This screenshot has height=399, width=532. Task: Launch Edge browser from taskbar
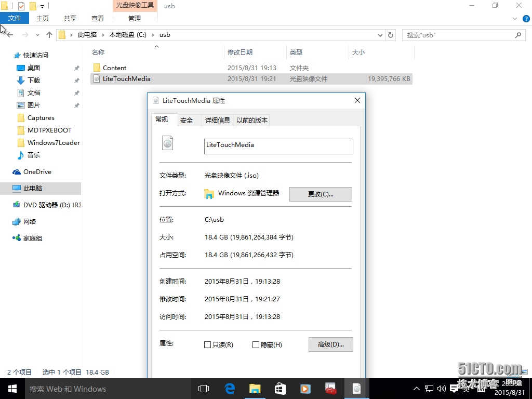pyautogui.click(x=230, y=389)
